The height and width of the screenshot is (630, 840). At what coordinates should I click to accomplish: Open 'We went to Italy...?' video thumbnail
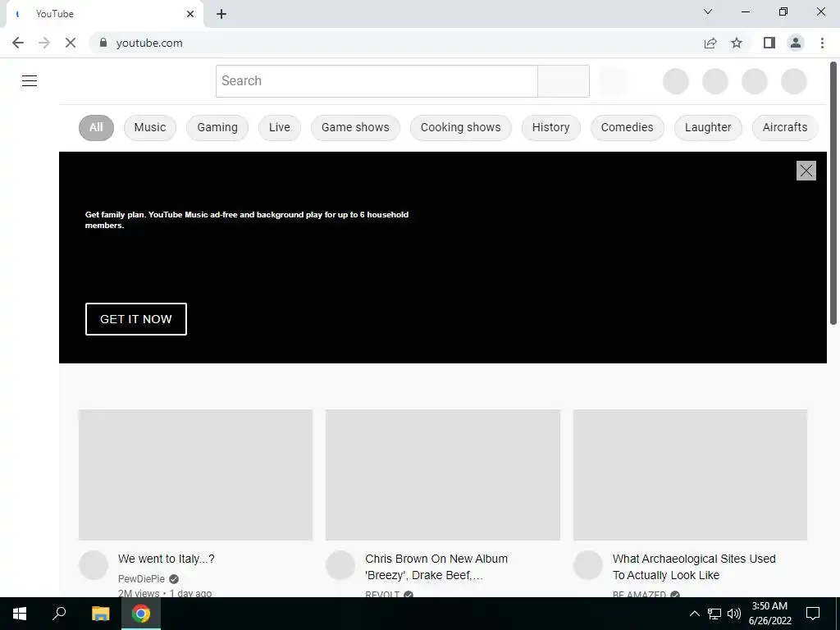[x=195, y=475]
